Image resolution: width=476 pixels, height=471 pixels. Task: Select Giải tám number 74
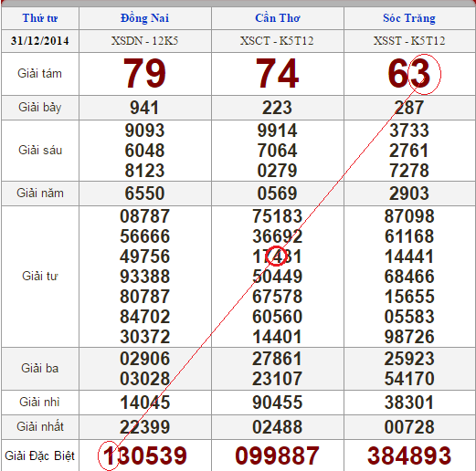coord(277,74)
